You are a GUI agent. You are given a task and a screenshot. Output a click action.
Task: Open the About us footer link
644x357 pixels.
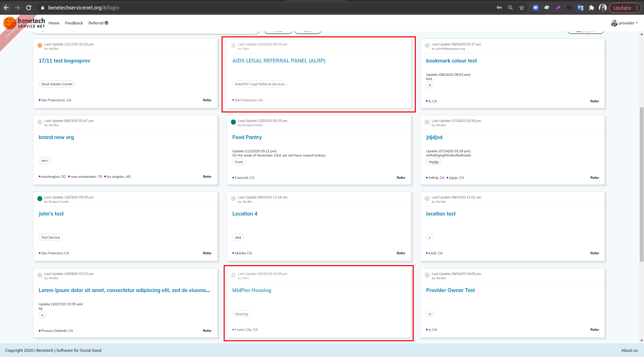(629, 350)
